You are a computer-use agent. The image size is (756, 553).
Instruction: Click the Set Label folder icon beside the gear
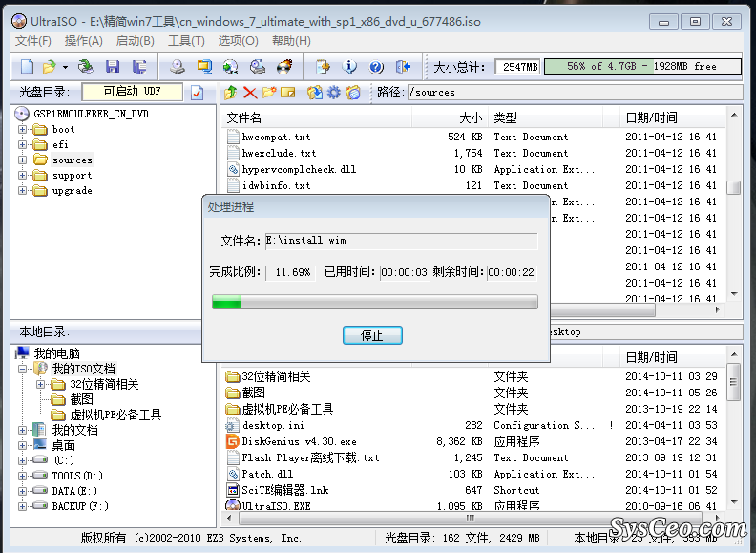coord(353,92)
